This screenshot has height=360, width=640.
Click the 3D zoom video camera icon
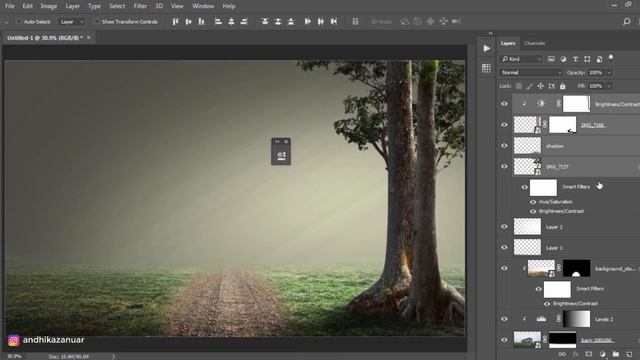(x=456, y=22)
